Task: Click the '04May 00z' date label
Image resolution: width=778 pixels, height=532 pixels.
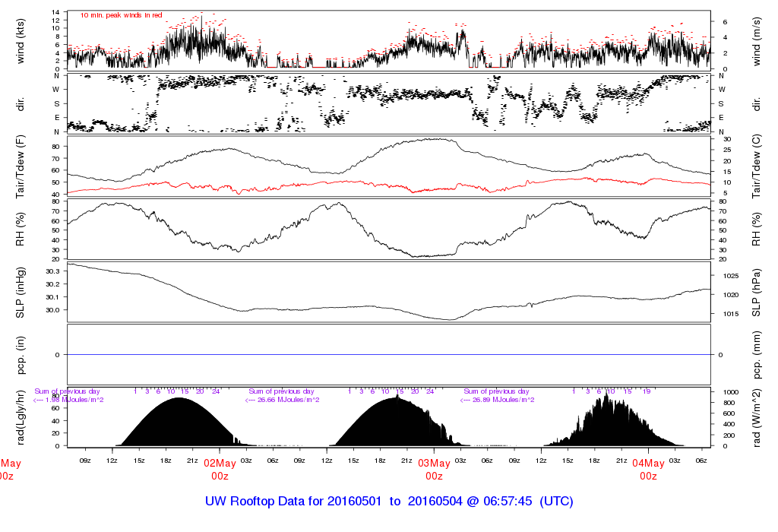Action: tap(649, 470)
